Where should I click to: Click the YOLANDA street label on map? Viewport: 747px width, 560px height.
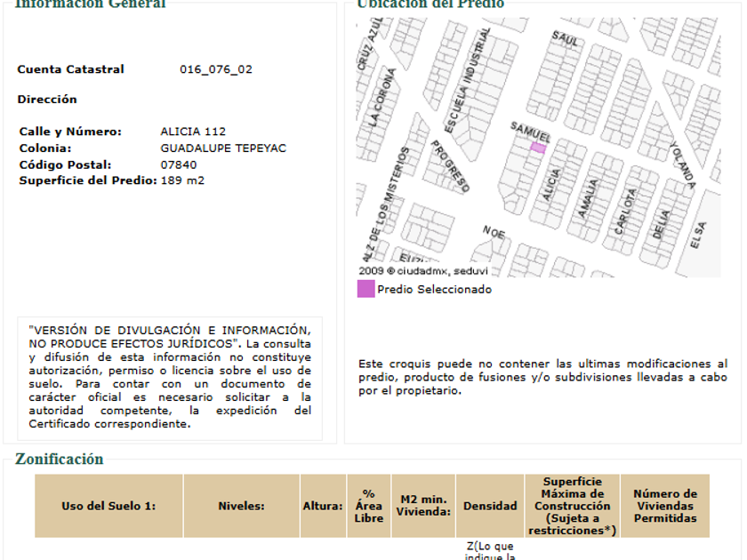coord(683,165)
